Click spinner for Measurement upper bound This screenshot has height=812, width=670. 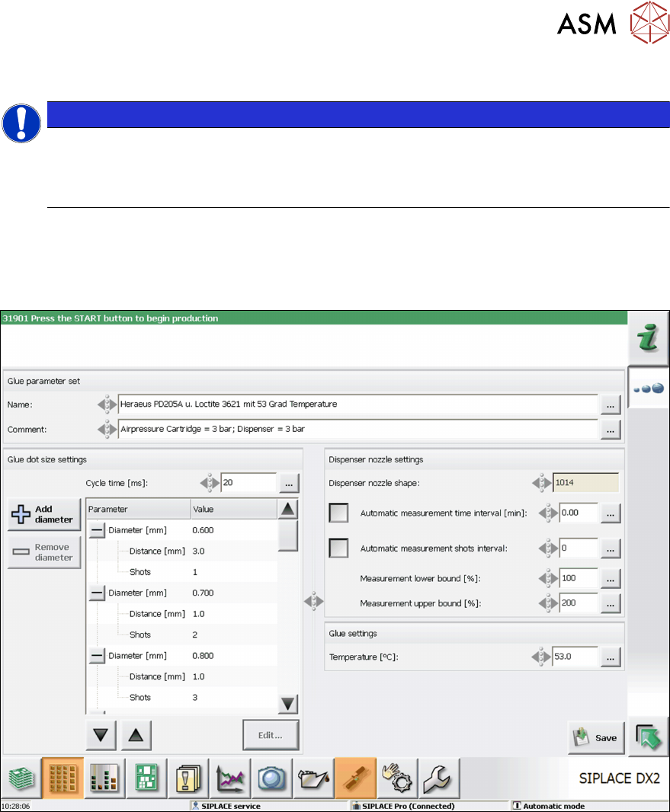click(548, 603)
